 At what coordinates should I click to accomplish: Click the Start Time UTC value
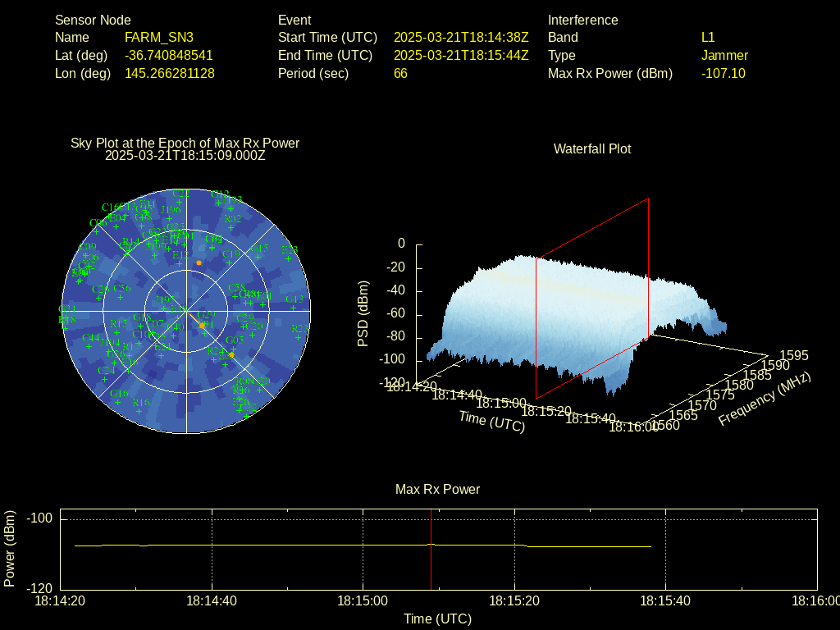[x=461, y=38]
